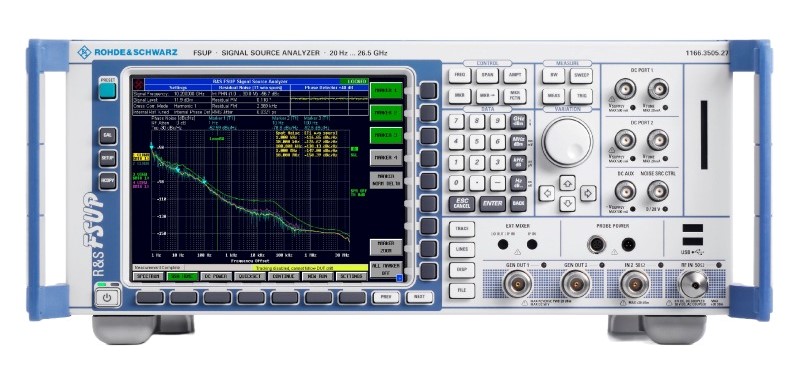Open the SPECTRUM mode tab

pos(149,277)
